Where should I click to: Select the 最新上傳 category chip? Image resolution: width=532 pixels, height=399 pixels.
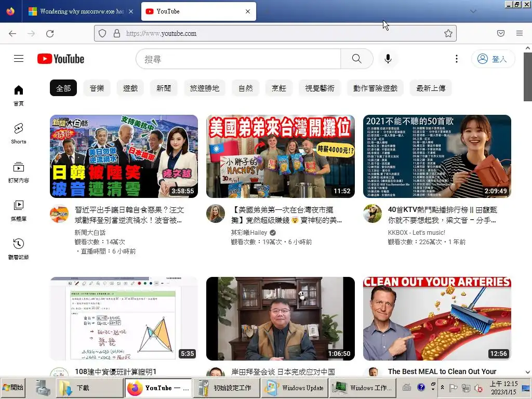[431, 88]
